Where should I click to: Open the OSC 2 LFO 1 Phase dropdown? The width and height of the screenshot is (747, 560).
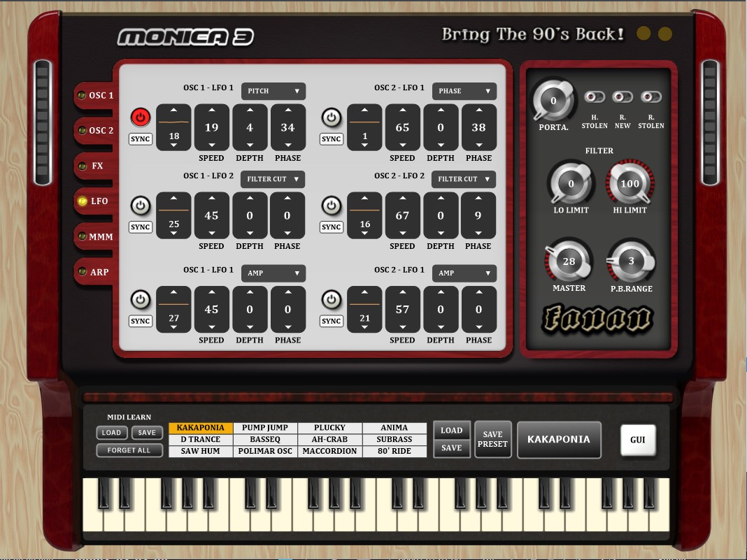click(x=464, y=91)
